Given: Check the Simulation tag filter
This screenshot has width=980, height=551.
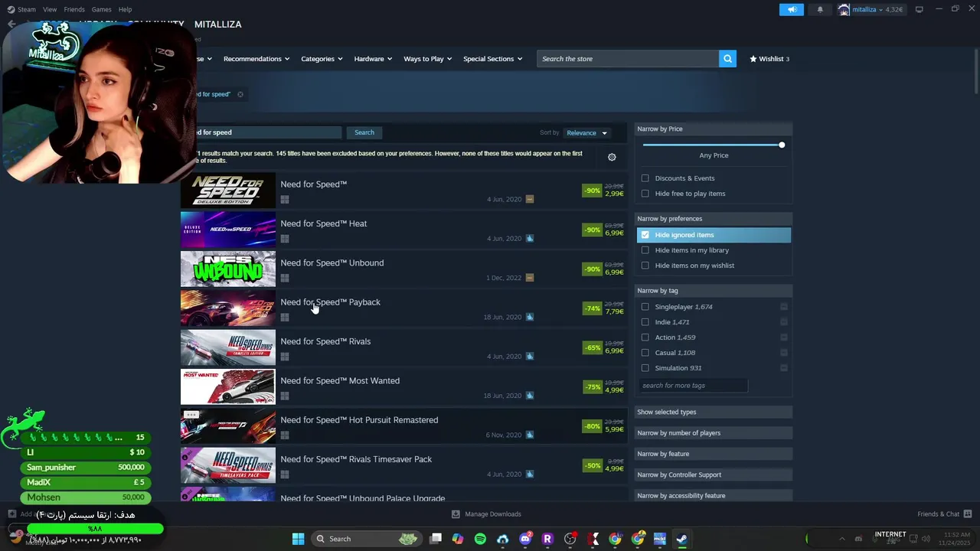Looking at the screenshot, I should [645, 368].
